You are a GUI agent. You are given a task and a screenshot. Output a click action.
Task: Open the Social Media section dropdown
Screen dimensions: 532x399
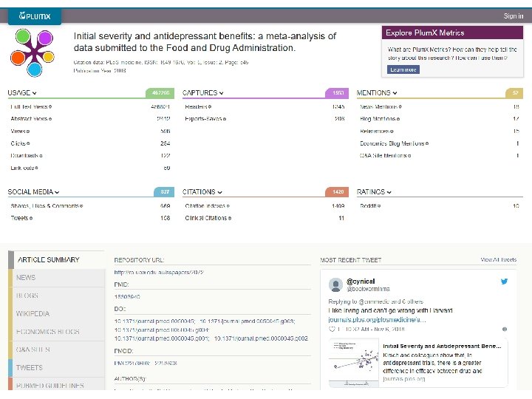point(55,192)
